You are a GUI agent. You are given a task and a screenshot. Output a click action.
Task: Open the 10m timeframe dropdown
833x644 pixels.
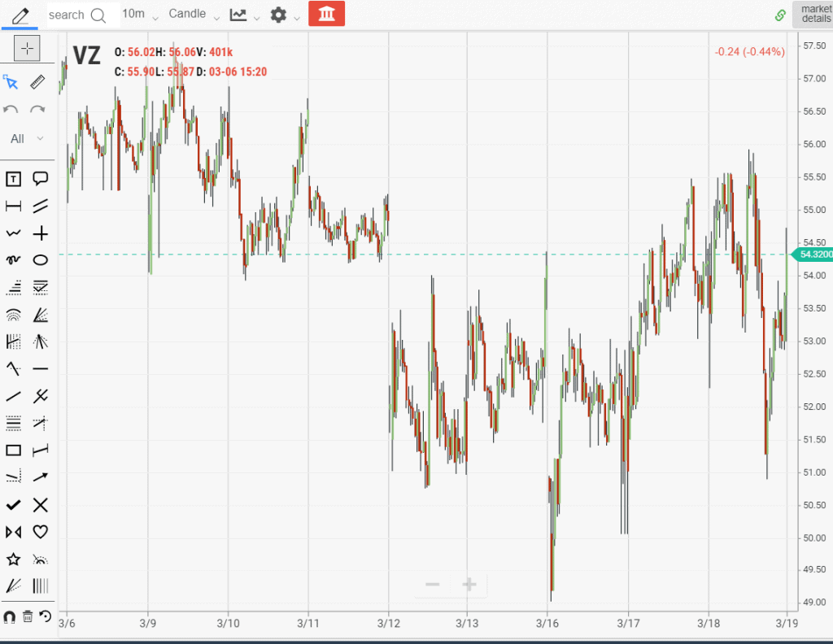pyautogui.click(x=138, y=15)
